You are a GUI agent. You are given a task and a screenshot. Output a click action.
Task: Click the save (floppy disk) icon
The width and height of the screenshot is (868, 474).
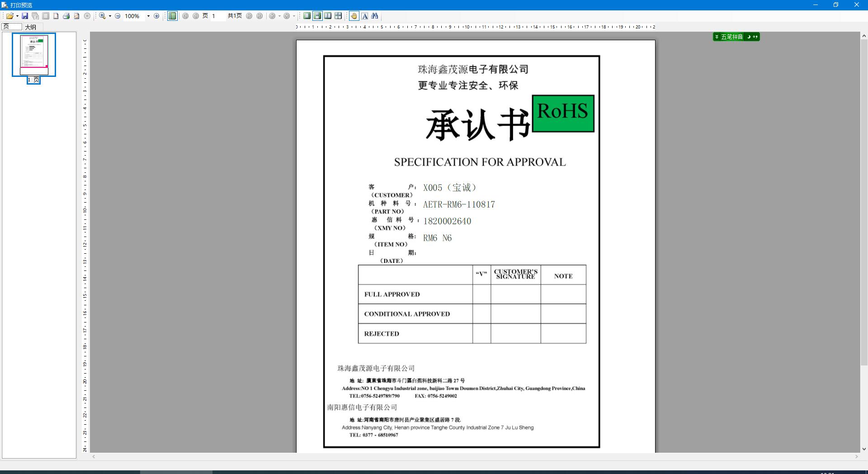pos(25,16)
